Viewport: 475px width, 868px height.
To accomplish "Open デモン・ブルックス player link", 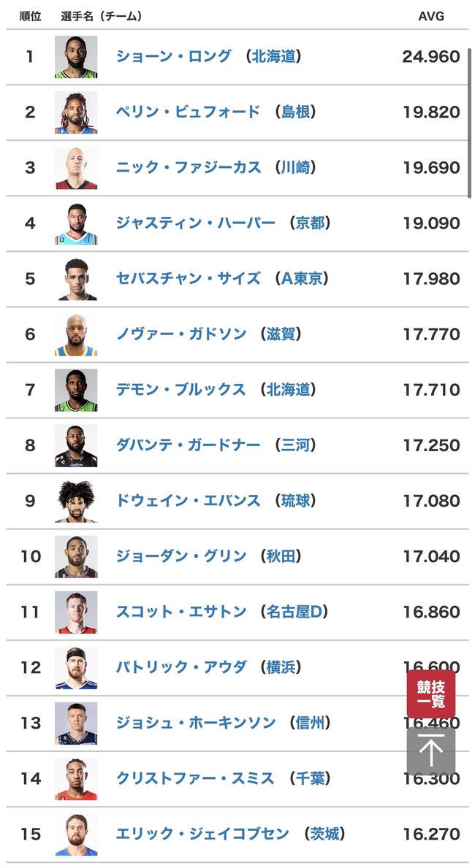I will pos(180,390).
